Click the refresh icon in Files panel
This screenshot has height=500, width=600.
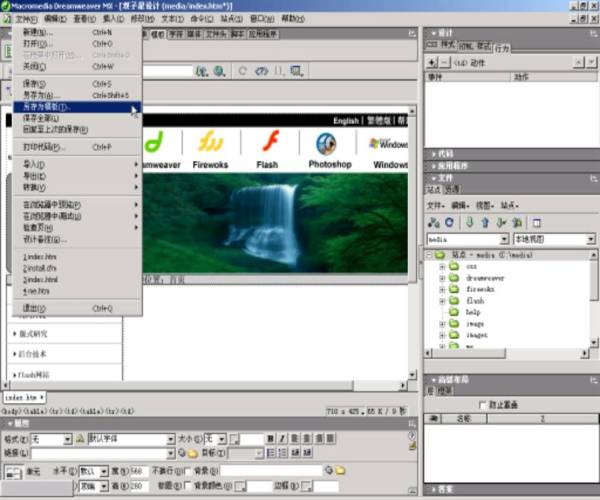[x=449, y=223]
